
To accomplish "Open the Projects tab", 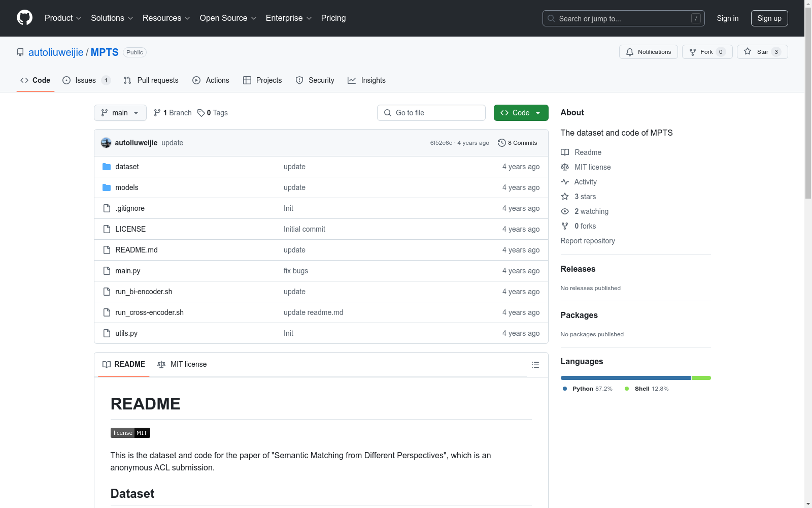I will (262, 80).
